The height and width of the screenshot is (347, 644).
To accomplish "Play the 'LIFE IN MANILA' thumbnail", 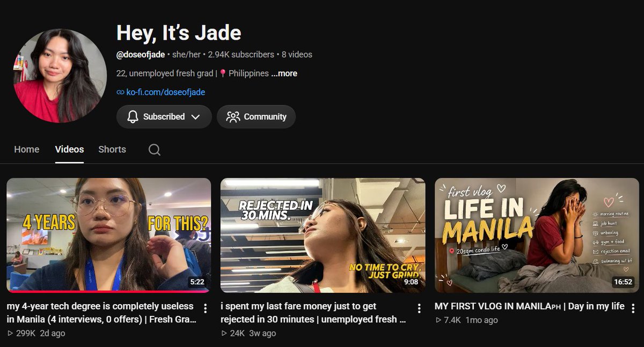I will point(537,235).
